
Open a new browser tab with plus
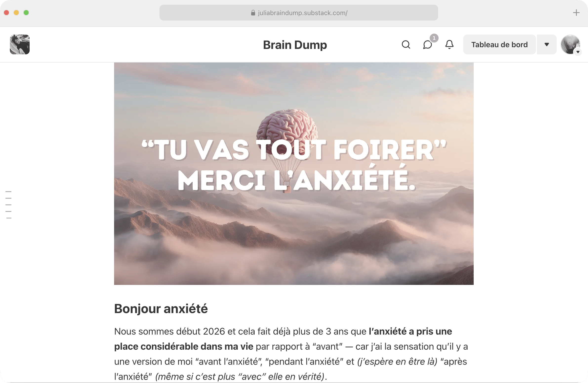(576, 13)
